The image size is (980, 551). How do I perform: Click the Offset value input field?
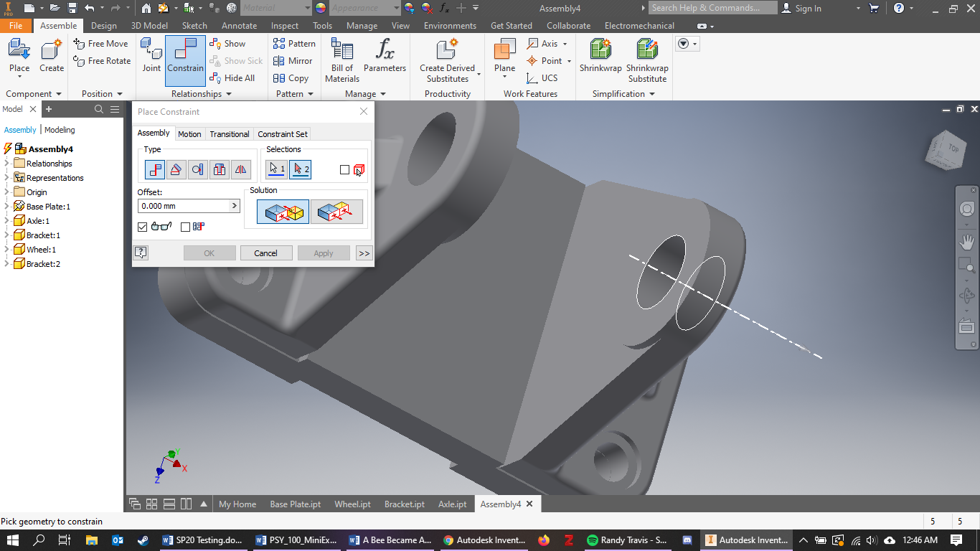click(184, 206)
